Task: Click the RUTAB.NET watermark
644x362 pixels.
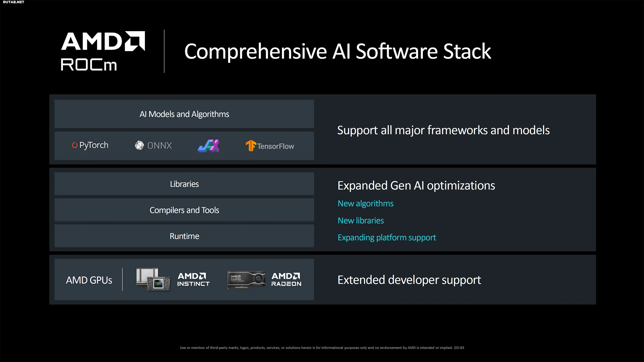Action: (14, 2)
